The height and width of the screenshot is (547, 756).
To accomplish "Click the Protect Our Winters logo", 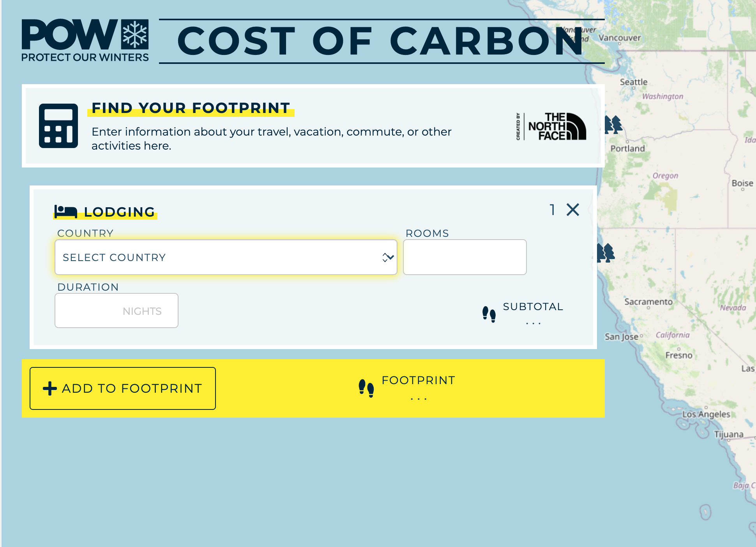I will [85, 41].
